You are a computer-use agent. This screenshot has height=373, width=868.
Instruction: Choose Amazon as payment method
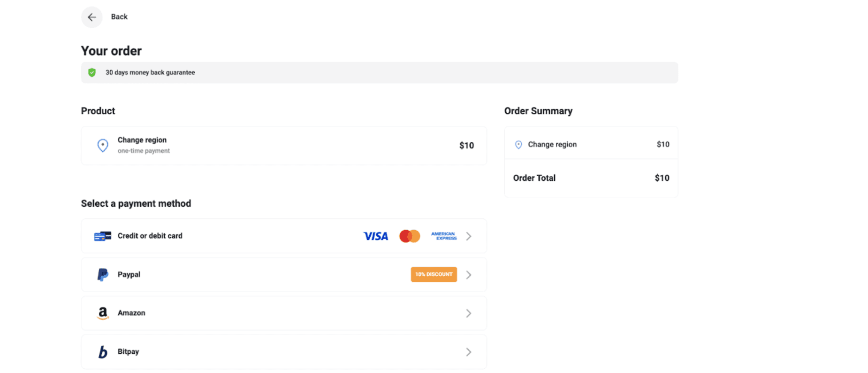tap(131, 313)
